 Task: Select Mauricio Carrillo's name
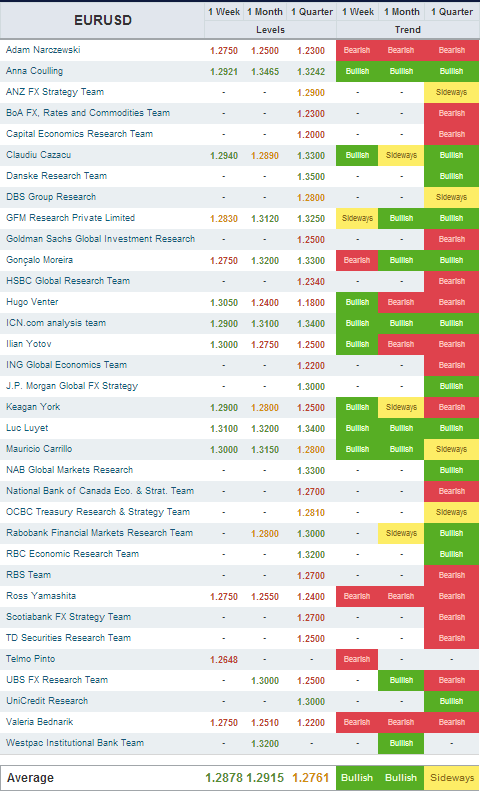coord(39,449)
